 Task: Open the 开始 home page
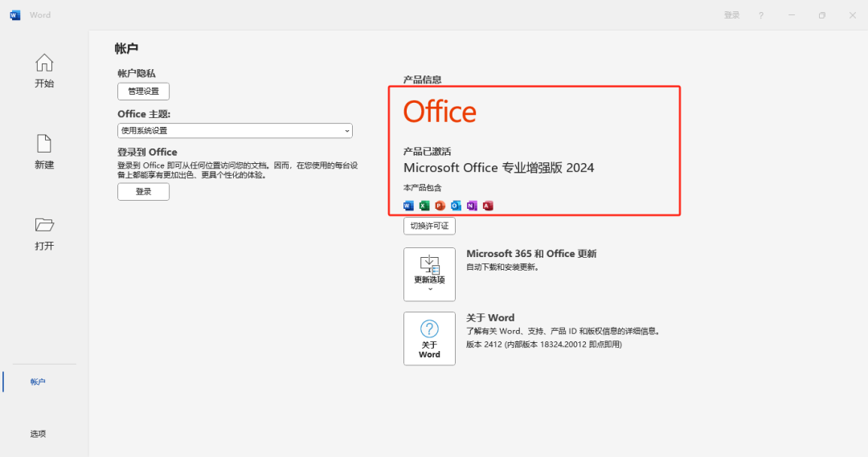point(44,71)
